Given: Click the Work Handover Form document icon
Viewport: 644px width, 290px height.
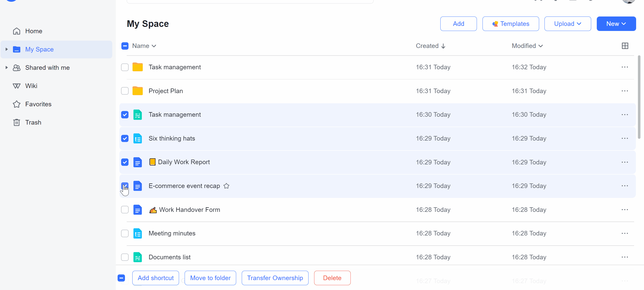Looking at the screenshot, I should point(138,209).
